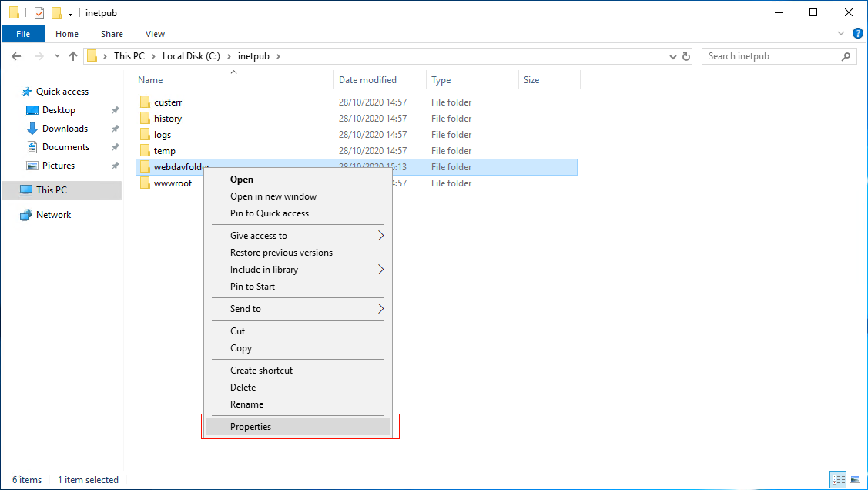The width and height of the screenshot is (868, 490).
Task: Click the New folder quick access icon
Action: point(56,12)
